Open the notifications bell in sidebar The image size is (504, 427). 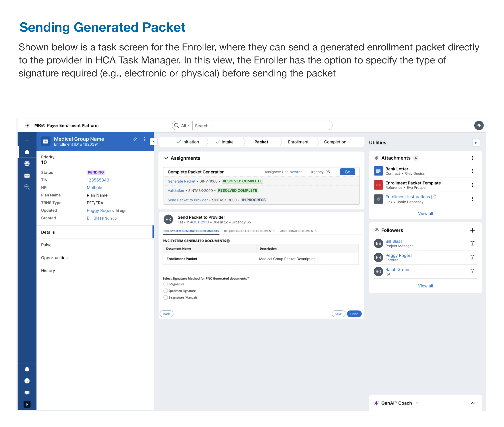pyautogui.click(x=27, y=369)
